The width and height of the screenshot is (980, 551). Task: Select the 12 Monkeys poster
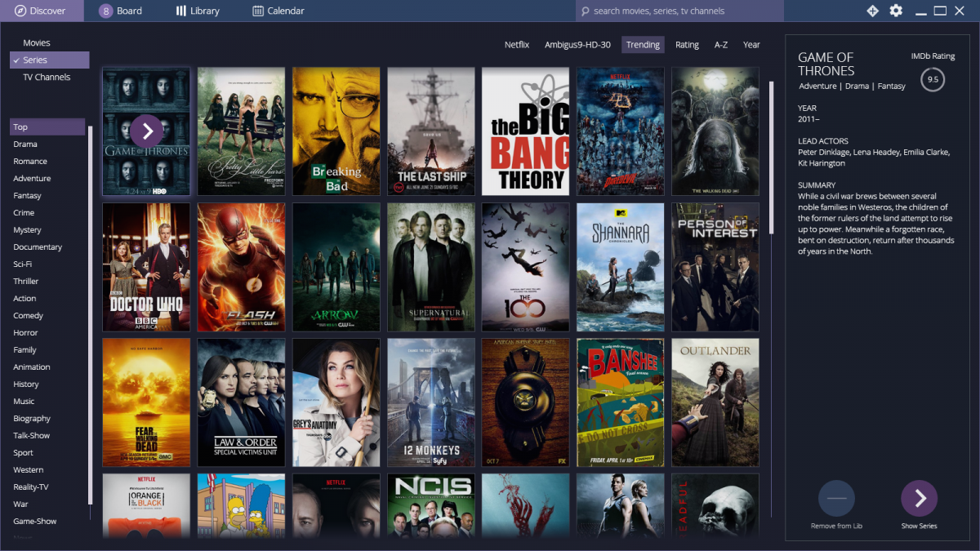point(430,402)
